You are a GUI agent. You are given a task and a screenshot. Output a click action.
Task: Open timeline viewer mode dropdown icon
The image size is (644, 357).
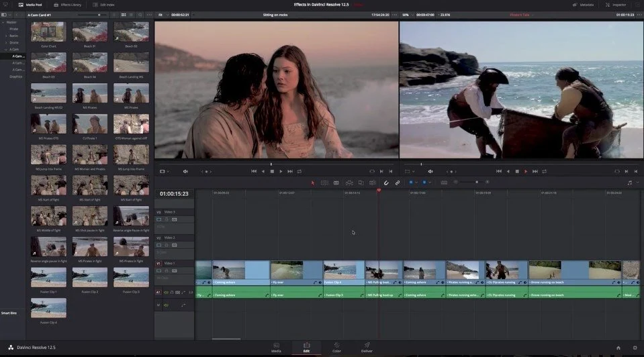coord(409,172)
